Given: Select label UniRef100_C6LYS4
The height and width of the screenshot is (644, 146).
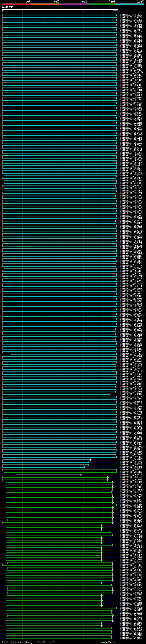Looking at the screenshot, I should (131, 532).
